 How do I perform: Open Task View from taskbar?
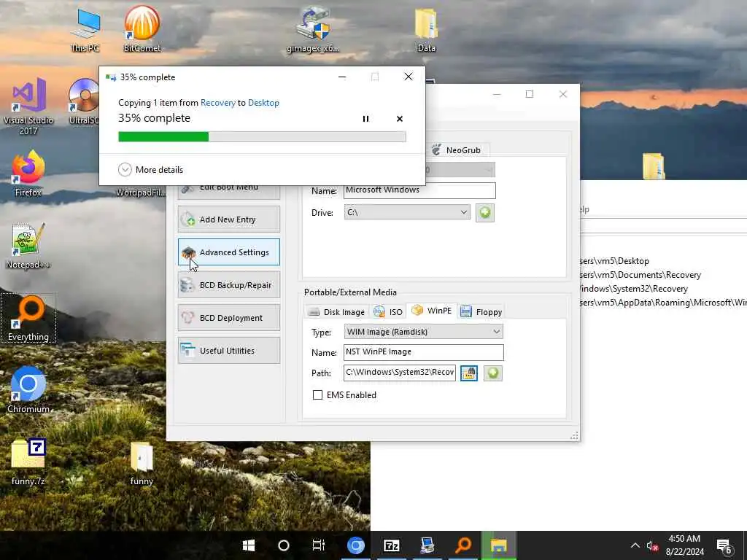[318, 545]
